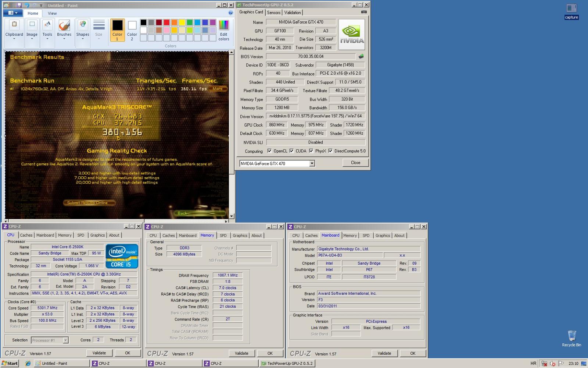Pick the red color in Paint's palette
Screen dimensions: 588x368
(x=166, y=22)
